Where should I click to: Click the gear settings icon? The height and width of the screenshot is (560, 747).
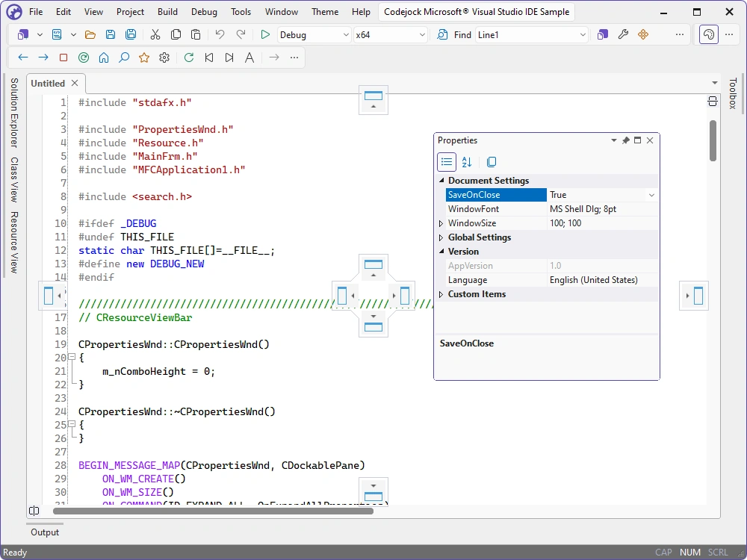164,57
